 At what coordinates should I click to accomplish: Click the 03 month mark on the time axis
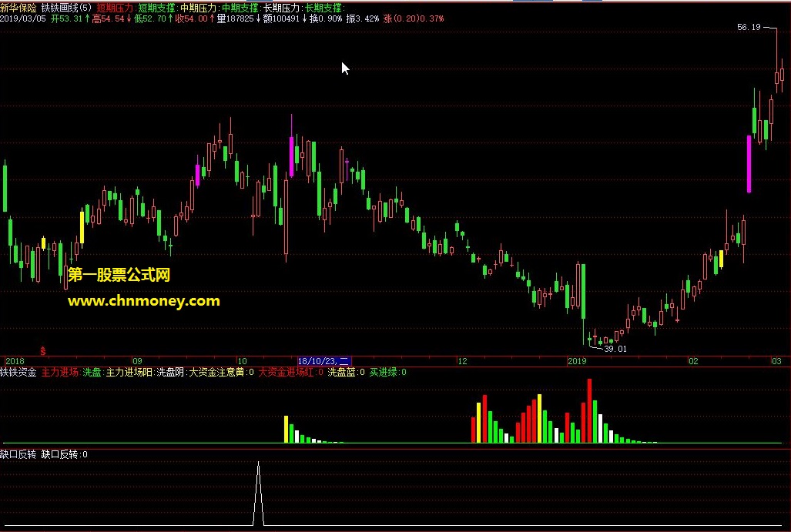[776, 361]
